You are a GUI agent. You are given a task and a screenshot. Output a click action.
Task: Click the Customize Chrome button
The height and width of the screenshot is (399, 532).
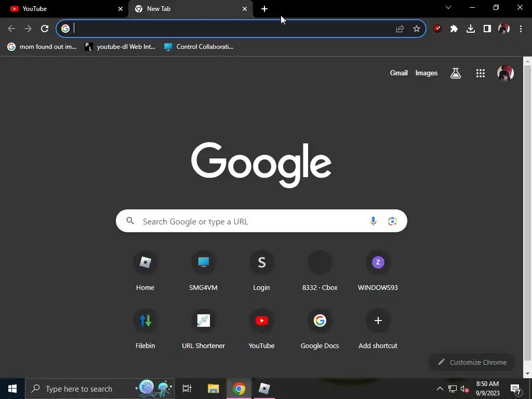[x=472, y=362]
